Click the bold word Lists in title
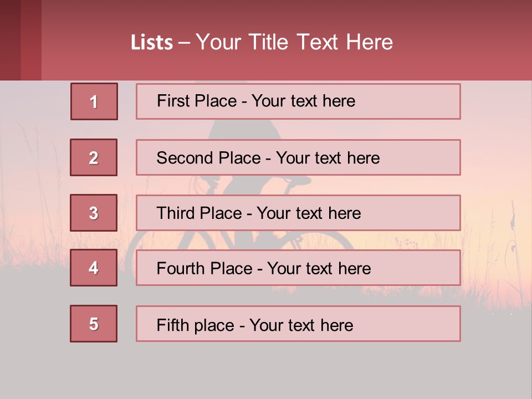The image size is (532, 399). coord(151,43)
